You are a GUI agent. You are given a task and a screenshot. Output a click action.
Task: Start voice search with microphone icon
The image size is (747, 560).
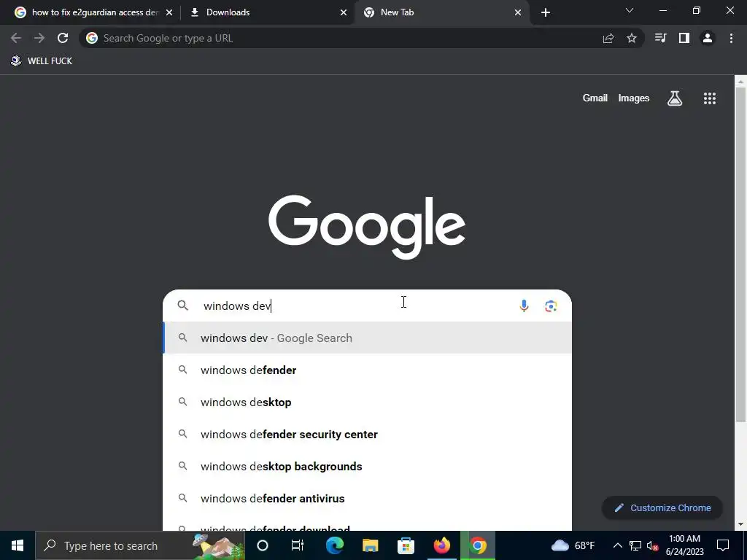click(524, 306)
